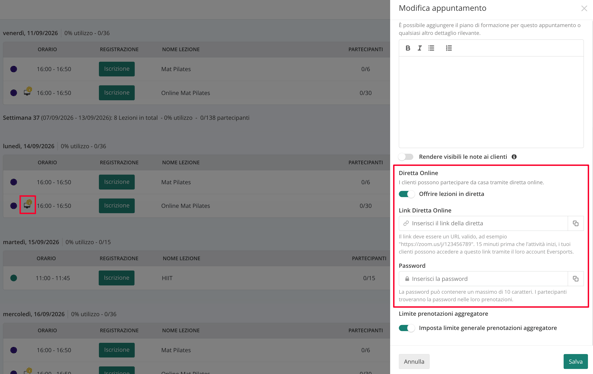Insert a numbered list in notes editor
This screenshot has height=374, width=593.
449,48
